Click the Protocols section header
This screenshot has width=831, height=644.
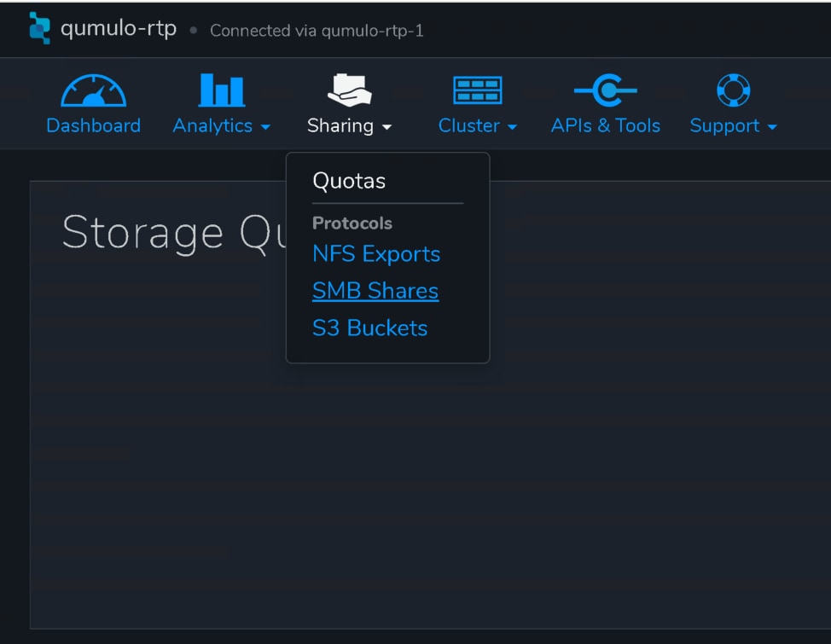pyautogui.click(x=352, y=223)
